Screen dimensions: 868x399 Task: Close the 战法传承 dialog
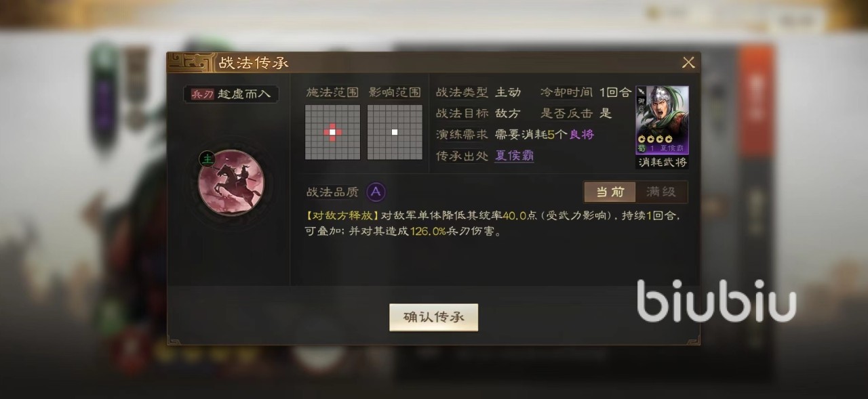coord(688,63)
